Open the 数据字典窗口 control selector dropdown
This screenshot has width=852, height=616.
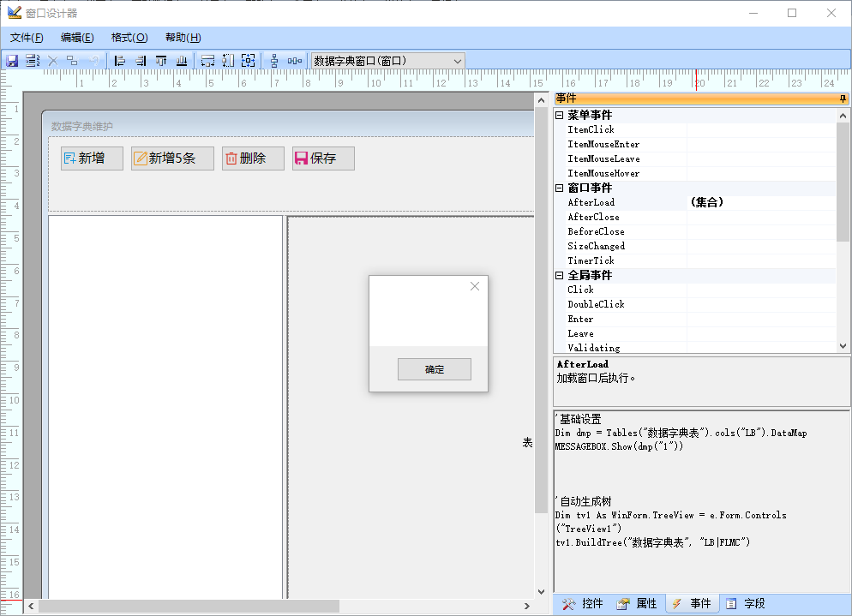point(458,61)
